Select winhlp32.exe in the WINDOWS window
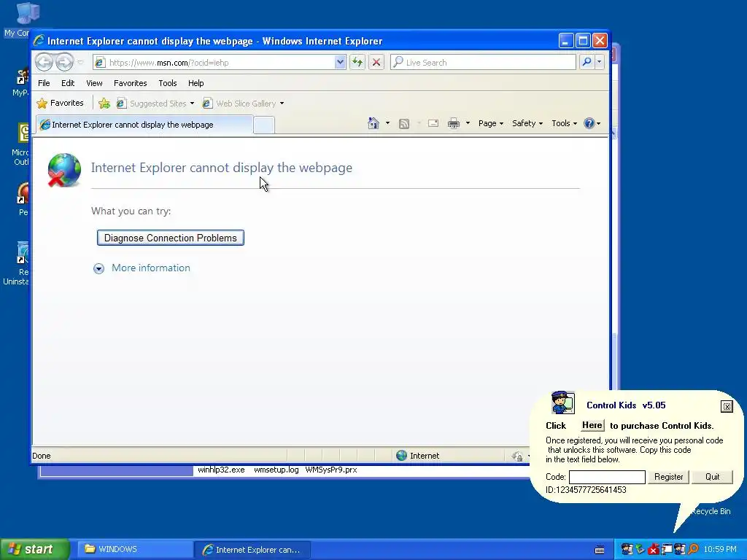 tap(221, 470)
